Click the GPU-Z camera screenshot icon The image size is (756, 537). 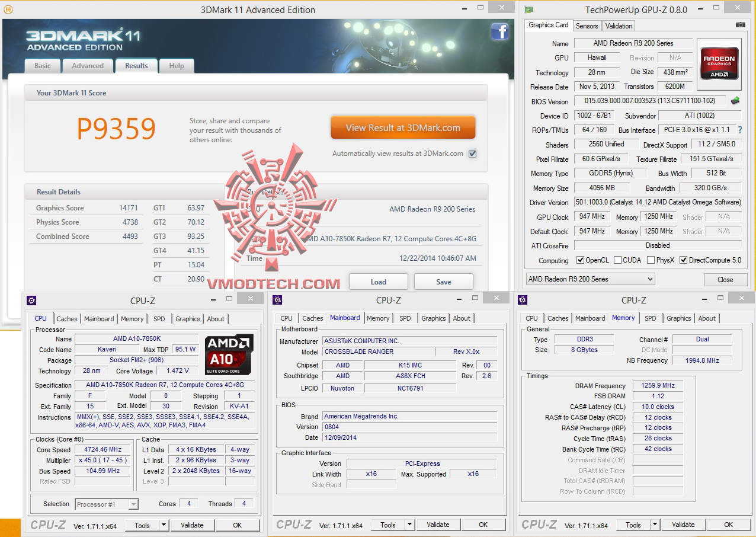[x=740, y=25]
